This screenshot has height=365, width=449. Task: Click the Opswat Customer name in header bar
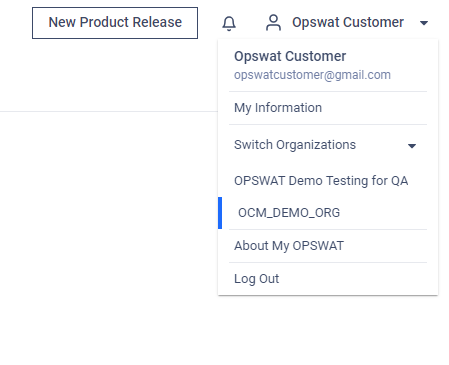click(x=348, y=22)
